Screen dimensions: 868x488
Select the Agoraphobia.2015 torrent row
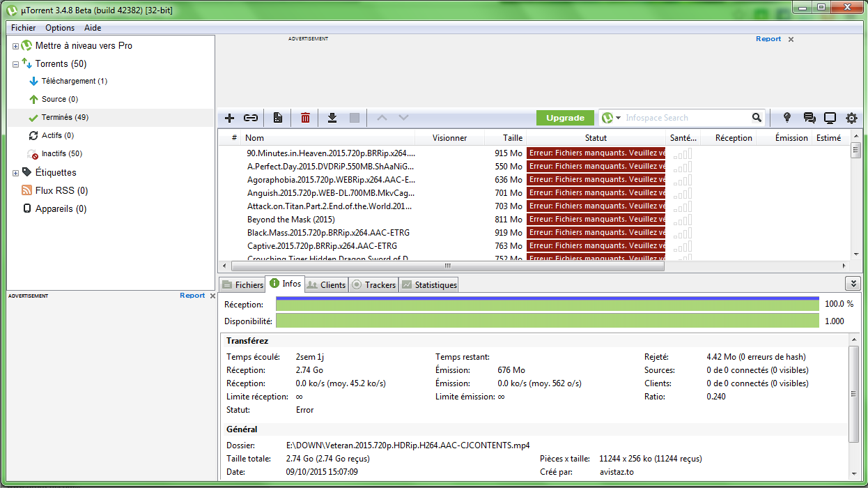(535, 179)
